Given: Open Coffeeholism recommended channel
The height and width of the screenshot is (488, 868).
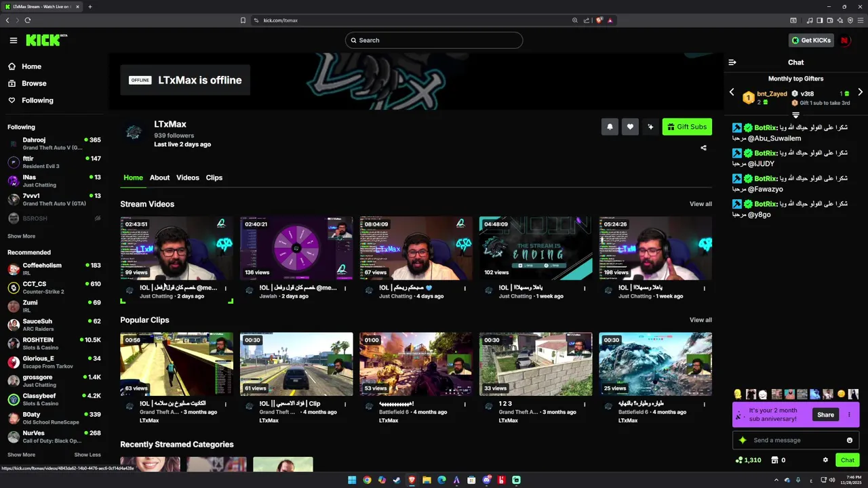Looking at the screenshot, I should tap(54, 269).
